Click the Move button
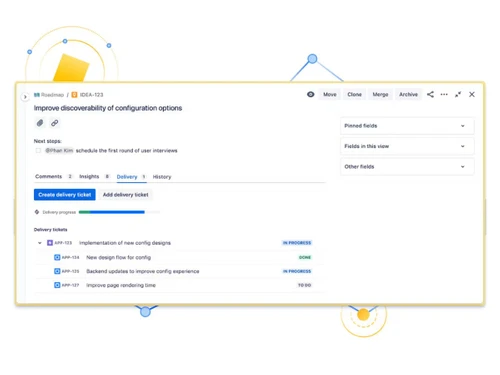The width and height of the screenshot is (500, 375). [330, 94]
